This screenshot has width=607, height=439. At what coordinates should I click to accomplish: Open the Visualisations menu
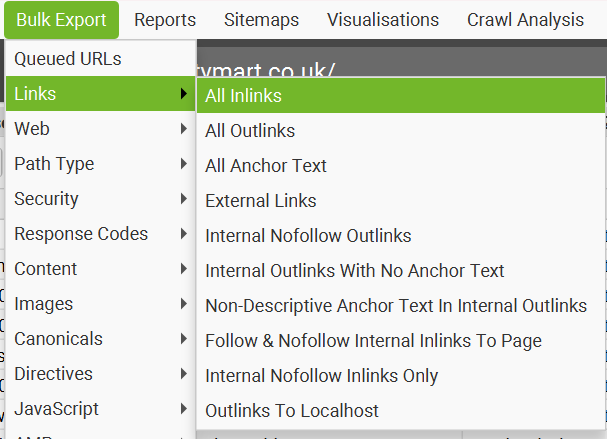tap(383, 20)
